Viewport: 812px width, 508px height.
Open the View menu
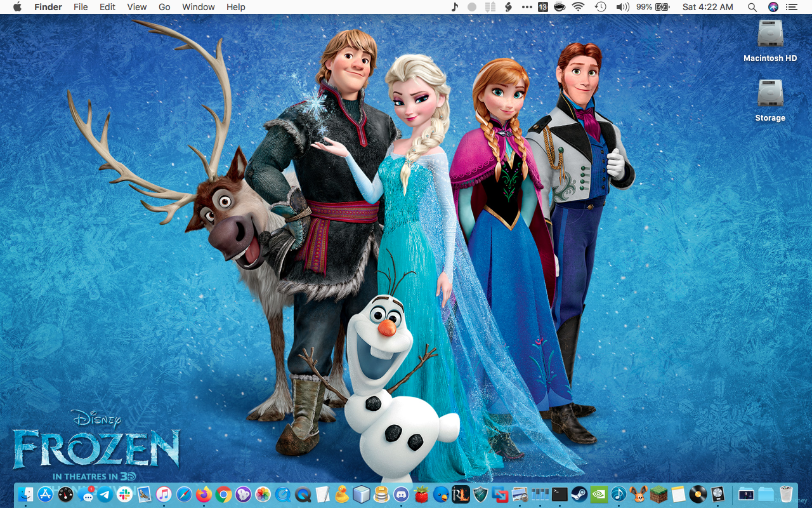136,7
